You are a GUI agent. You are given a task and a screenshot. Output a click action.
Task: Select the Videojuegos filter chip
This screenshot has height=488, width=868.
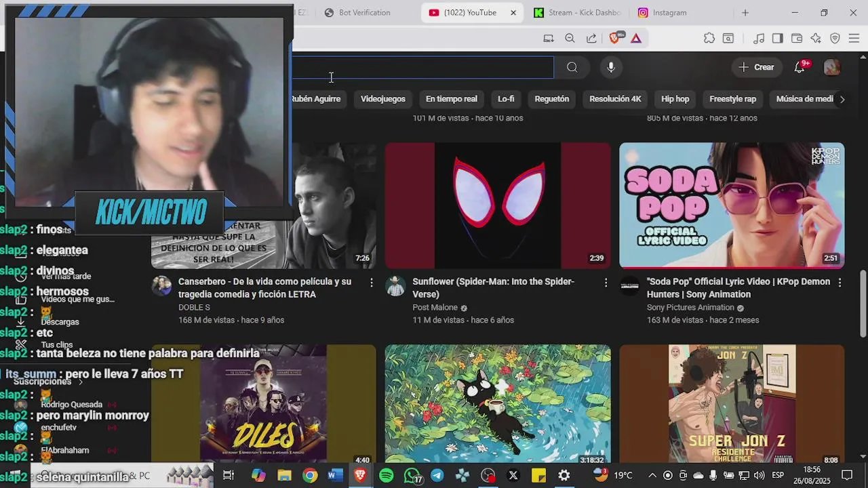(x=383, y=99)
